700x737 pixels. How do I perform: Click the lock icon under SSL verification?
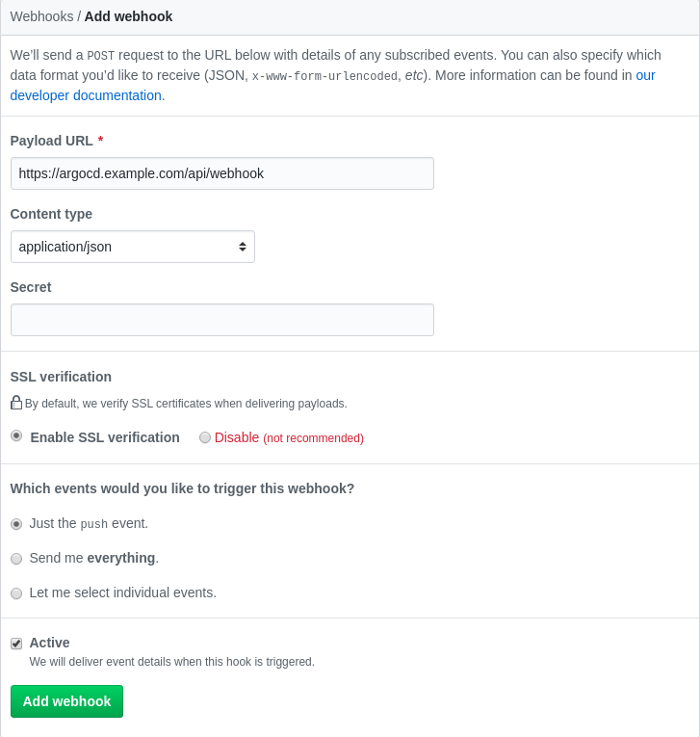point(16,403)
